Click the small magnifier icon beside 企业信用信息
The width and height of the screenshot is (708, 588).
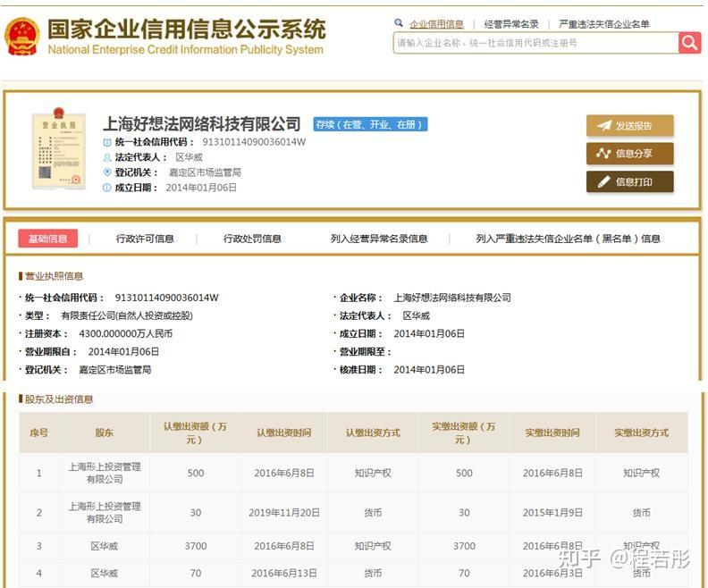399,23
